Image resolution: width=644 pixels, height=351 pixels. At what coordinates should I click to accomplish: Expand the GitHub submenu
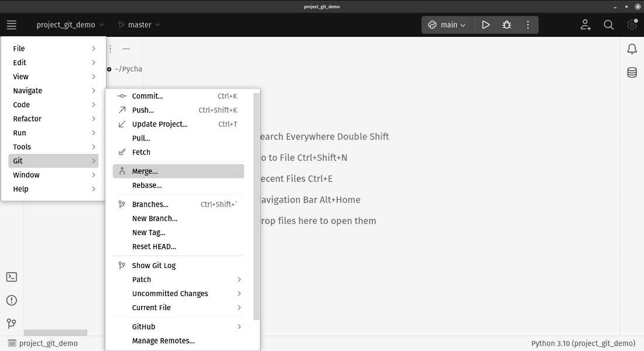coord(178,327)
